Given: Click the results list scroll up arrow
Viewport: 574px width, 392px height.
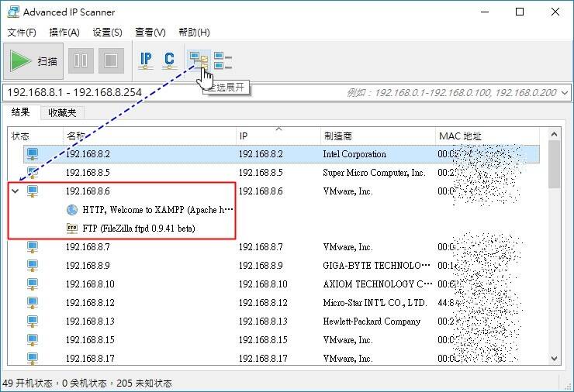Looking at the screenshot, I should (555, 134).
